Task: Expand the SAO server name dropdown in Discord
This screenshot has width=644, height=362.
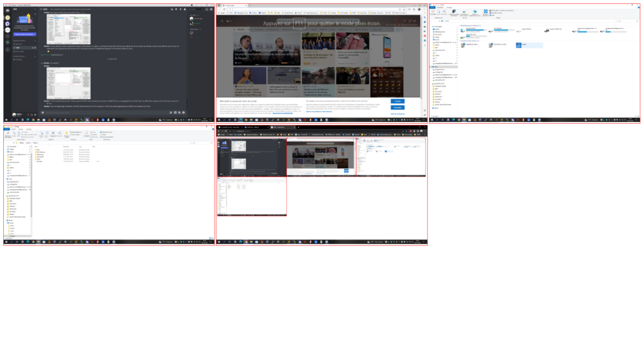Action: point(35,9)
